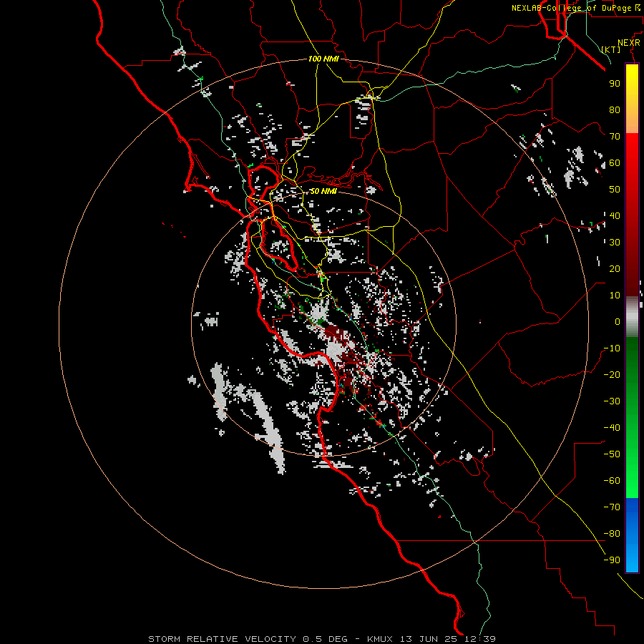Click the -90 scale value
644x644 pixels.
(x=612, y=560)
